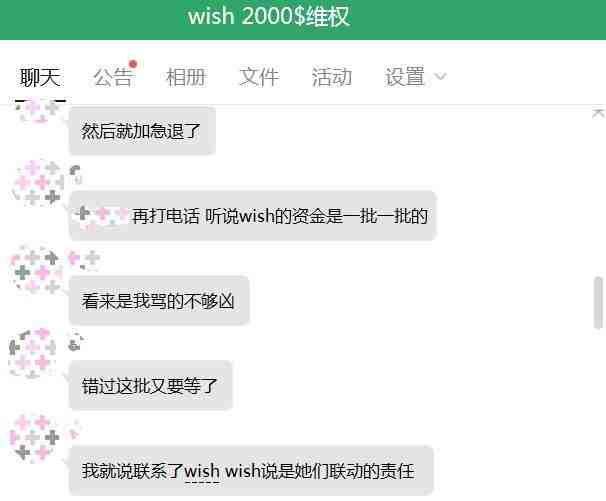The image size is (606, 501).
Task: Click the wish 2000$维权 group title
Action: tap(269, 17)
